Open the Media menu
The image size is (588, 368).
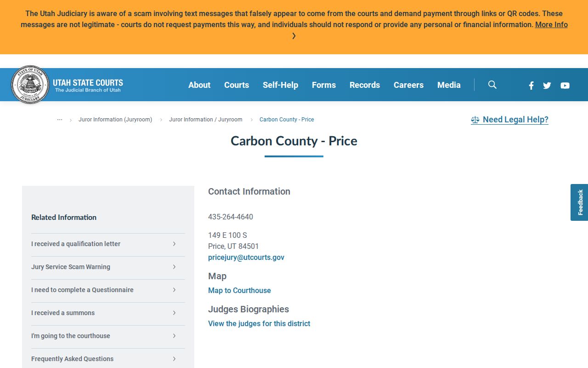(x=449, y=85)
